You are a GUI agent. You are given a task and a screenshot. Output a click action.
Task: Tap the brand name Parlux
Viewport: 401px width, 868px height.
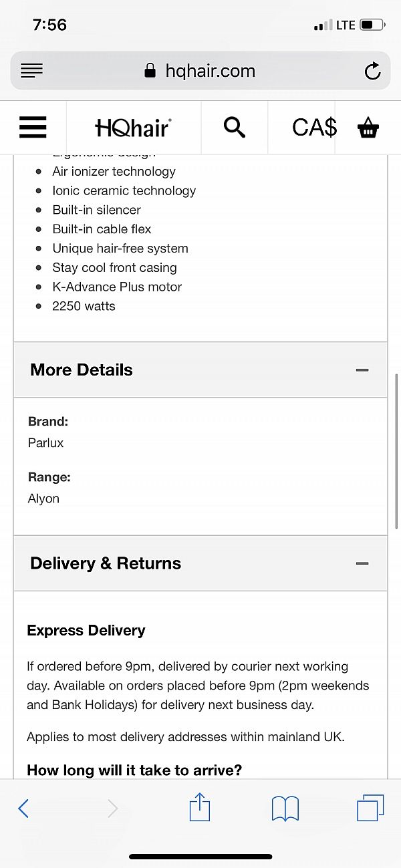pos(45,442)
